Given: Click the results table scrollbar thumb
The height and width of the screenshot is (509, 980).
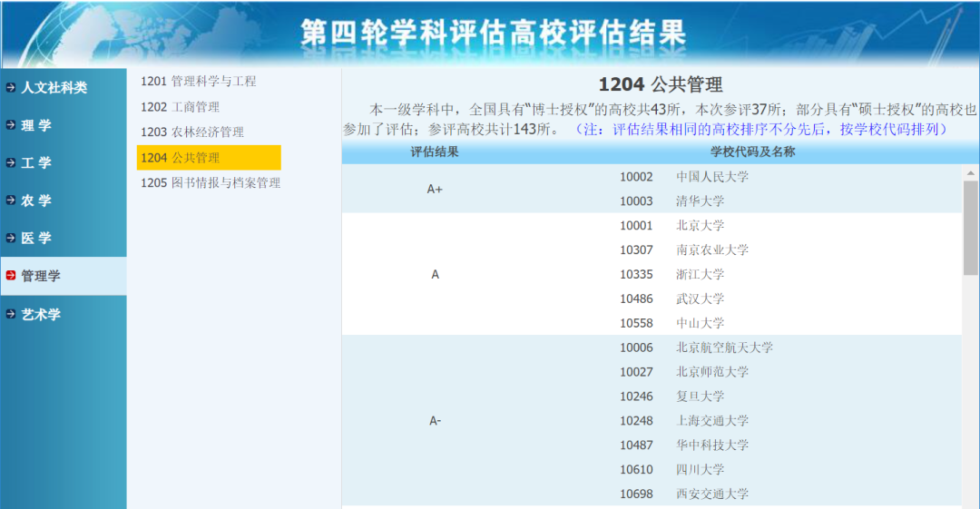Looking at the screenshot, I should 971,228.
